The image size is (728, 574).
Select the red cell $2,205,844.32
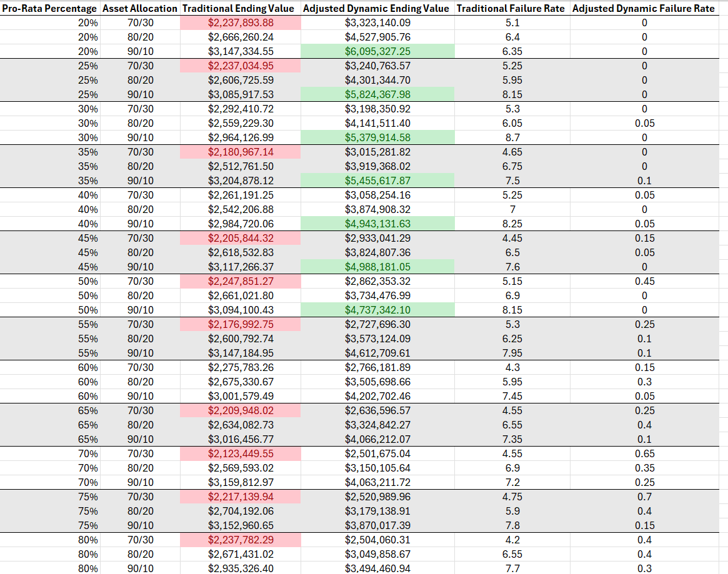click(x=240, y=239)
